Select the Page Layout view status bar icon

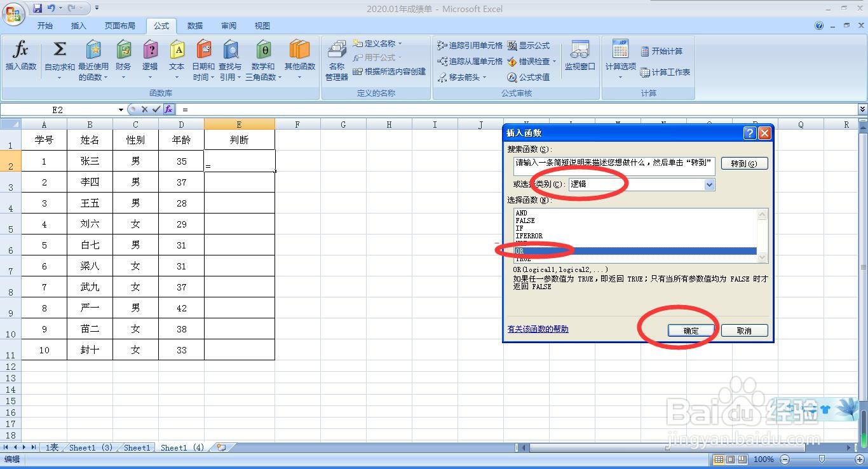coord(731,459)
